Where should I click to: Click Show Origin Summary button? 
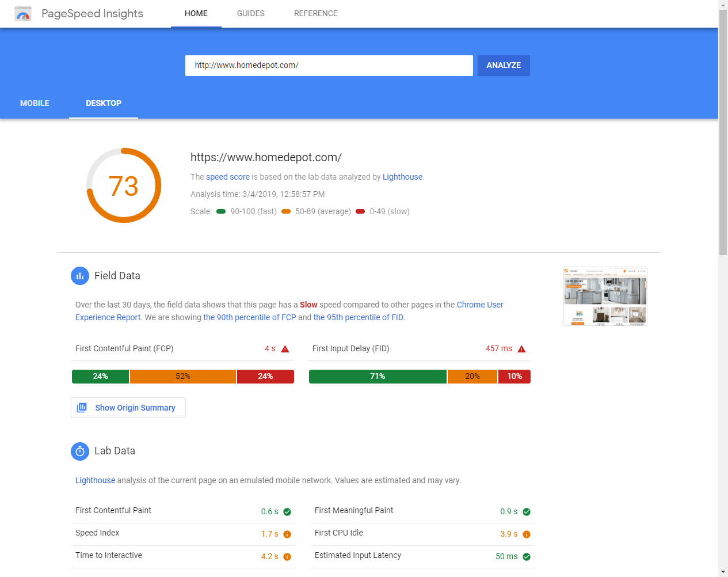click(128, 408)
